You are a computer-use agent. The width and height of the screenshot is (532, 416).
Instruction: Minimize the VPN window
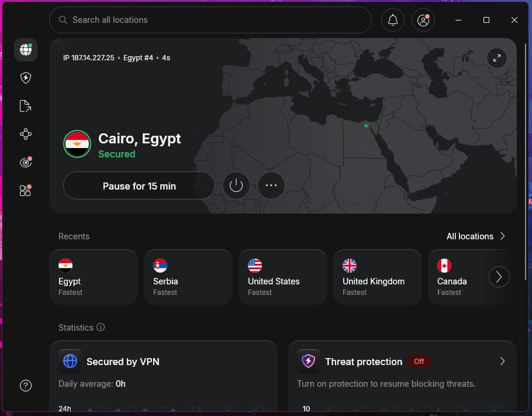pyautogui.click(x=458, y=20)
